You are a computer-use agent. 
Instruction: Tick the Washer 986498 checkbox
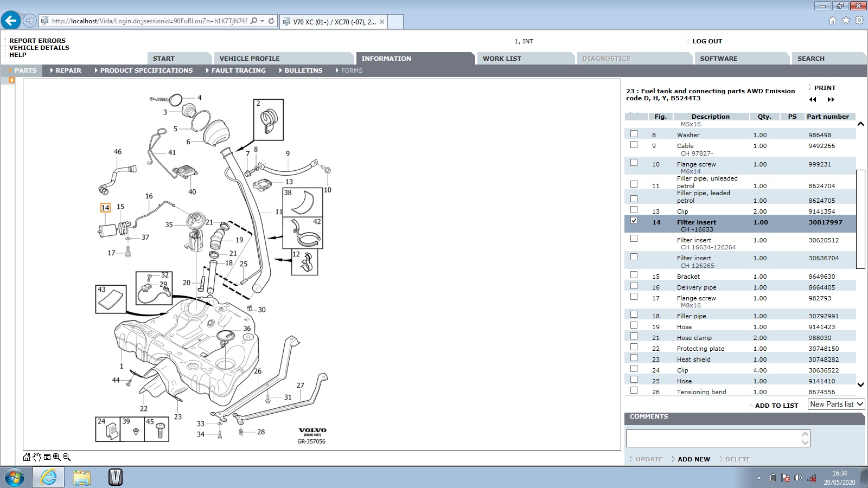634,133
